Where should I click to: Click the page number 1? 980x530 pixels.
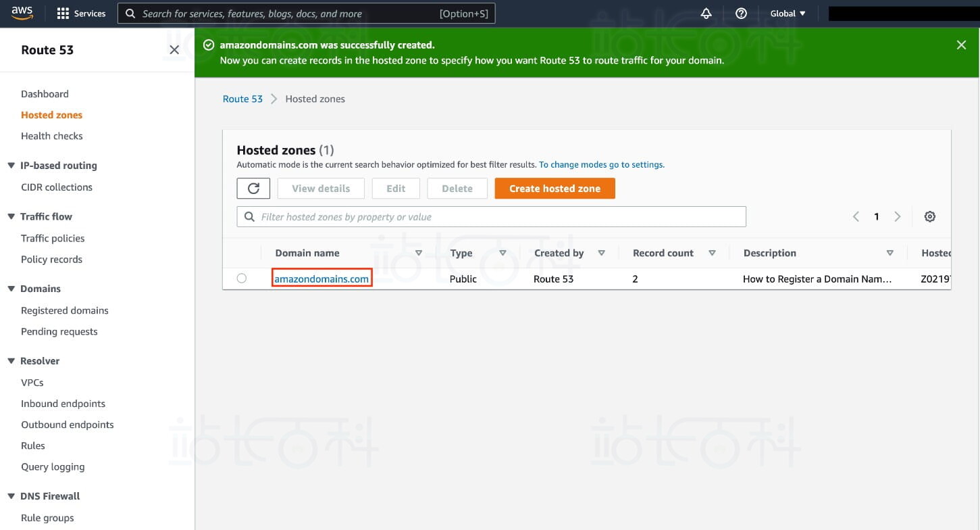pos(877,217)
